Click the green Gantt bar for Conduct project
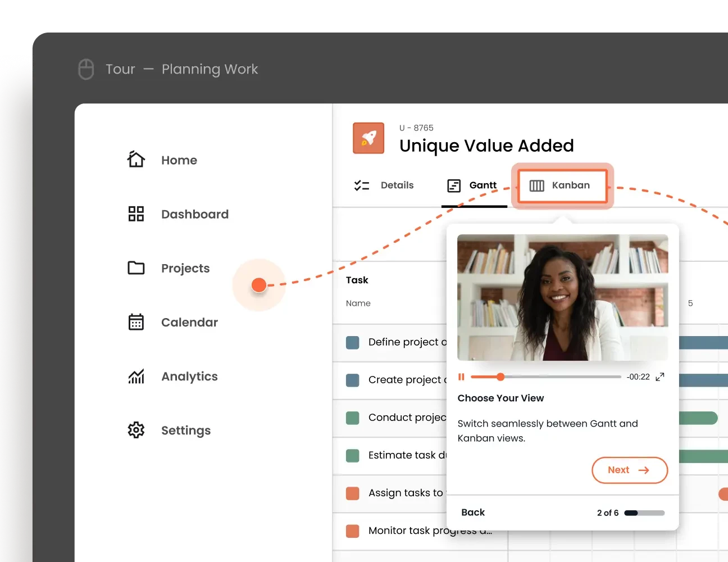Screen dimensions: 728x562 [x=698, y=418]
